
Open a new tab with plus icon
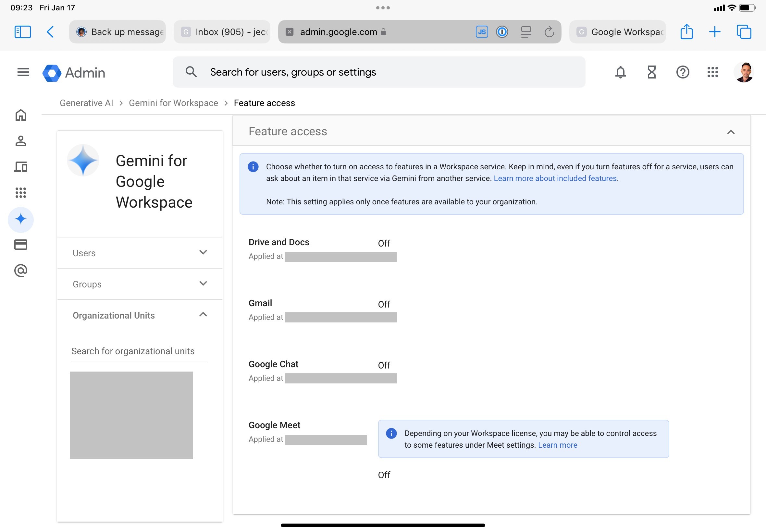[x=715, y=32]
